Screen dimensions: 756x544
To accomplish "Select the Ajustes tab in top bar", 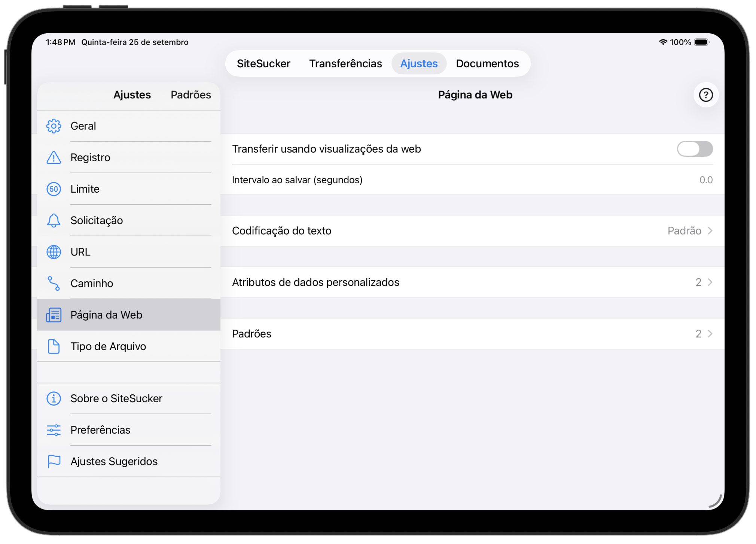I will pos(419,64).
